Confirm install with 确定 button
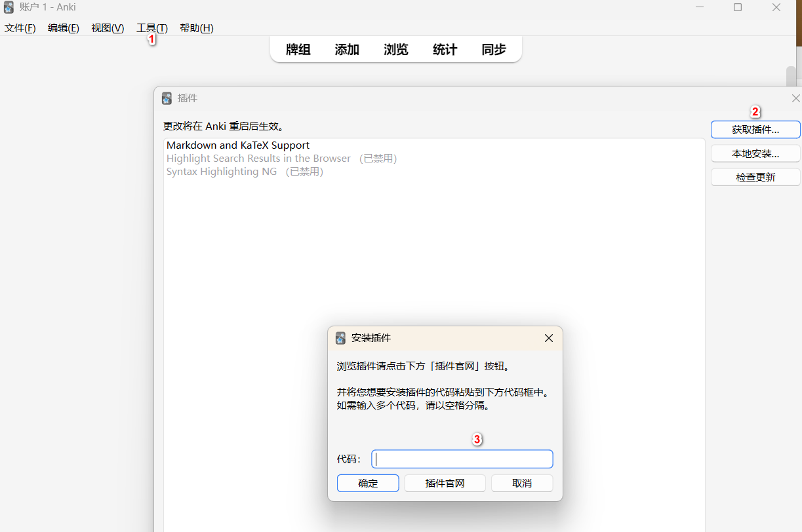The image size is (802, 532). point(368,484)
